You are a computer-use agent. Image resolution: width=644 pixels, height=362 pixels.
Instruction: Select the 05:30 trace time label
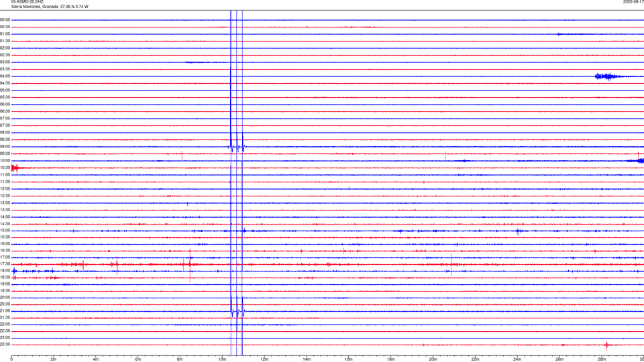(5, 97)
